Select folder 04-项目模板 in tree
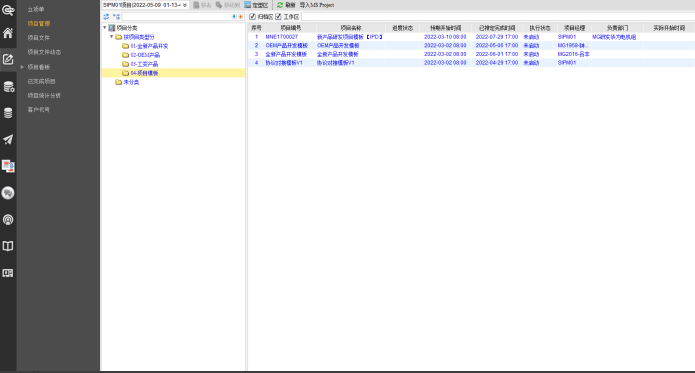The height and width of the screenshot is (373, 695). click(x=144, y=73)
